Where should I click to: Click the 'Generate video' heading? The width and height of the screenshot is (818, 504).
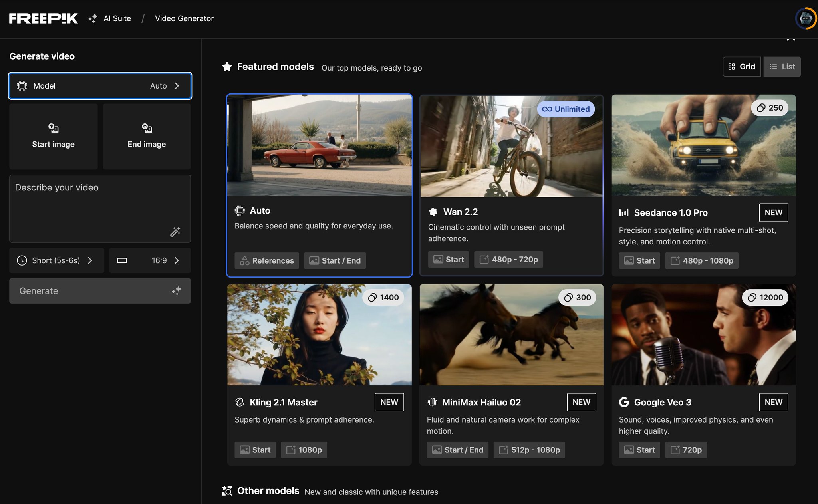pyautogui.click(x=42, y=56)
